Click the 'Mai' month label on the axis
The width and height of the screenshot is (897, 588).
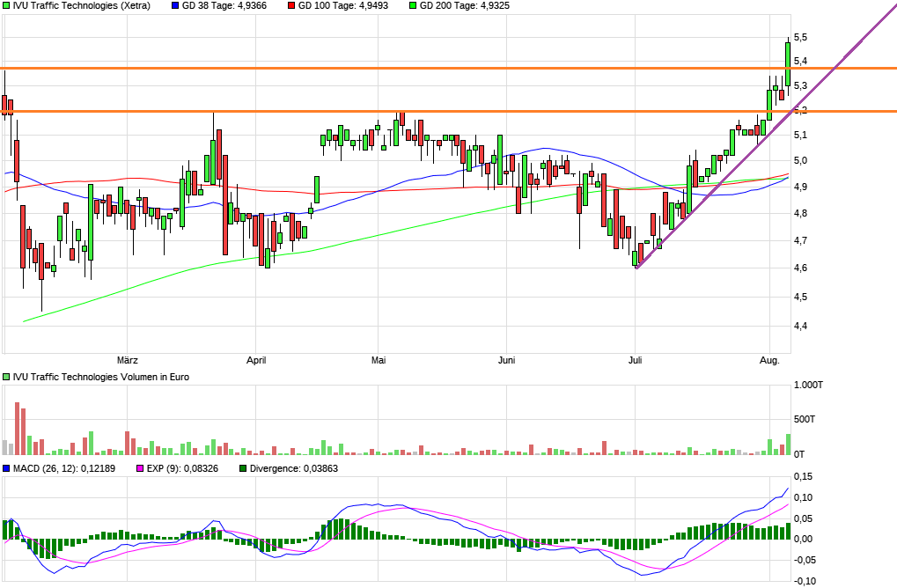coord(379,360)
